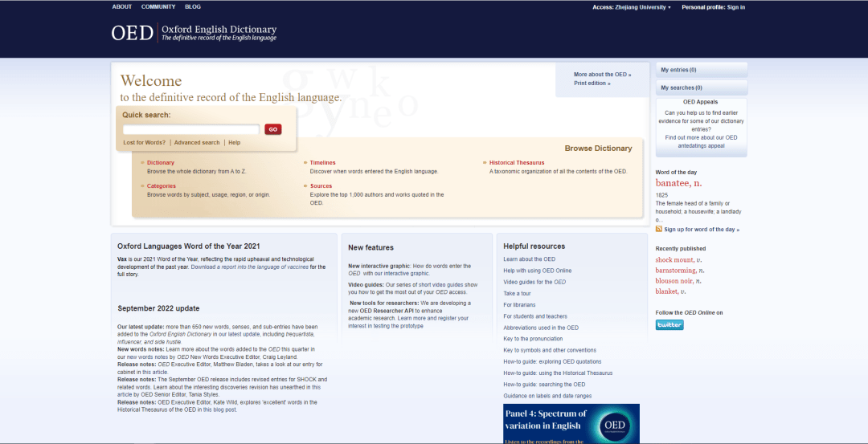Image resolution: width=868 pixels, height=444 pixels.
Task: Open Help with using OED Online
Action: [538, 271]
